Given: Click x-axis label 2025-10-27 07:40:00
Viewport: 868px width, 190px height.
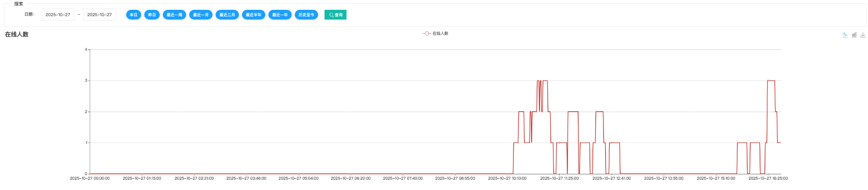Looking at the screenshot, I should pos(403,178).
